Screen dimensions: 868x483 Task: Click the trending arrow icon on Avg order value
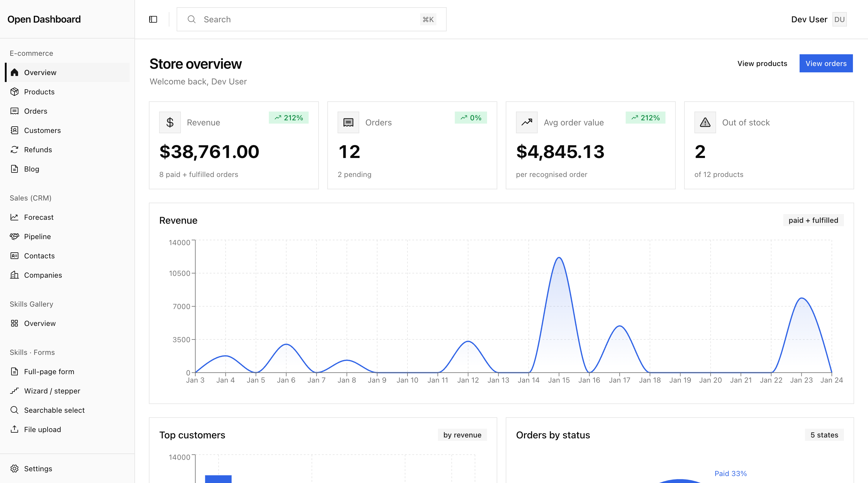pyautogui.click(x=527, y=122)
